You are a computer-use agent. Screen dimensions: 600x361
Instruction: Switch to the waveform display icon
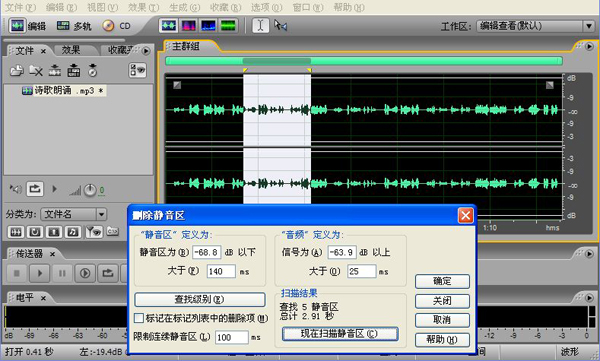coord(168,26)
